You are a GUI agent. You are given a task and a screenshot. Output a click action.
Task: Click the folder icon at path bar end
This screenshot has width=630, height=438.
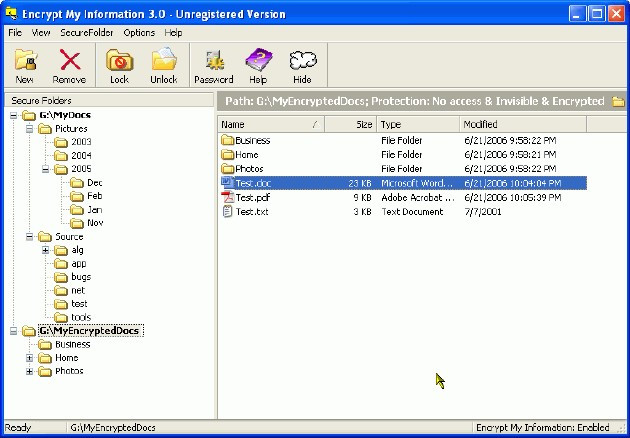[619, 101]
